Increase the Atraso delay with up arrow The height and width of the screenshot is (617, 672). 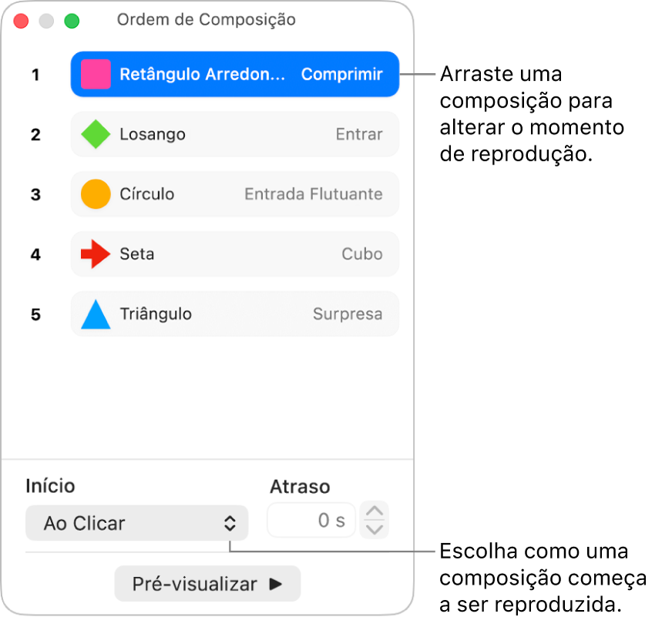(x=374, y=511)
